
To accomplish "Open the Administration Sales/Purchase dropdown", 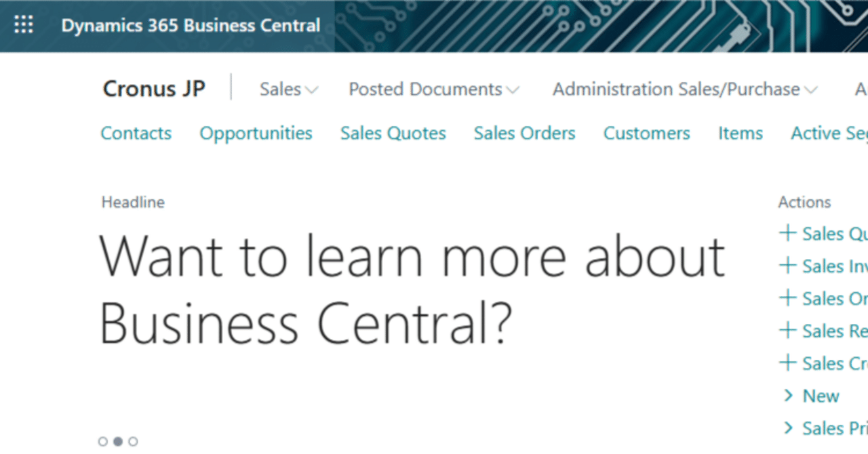I will coord(684,89).
